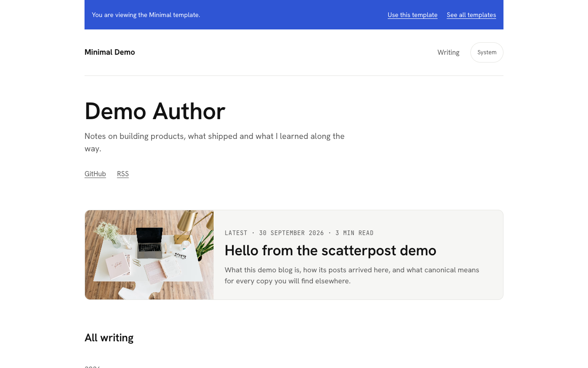The width and height of the screenshot is (588, 368).
Task: Open 'Hello from the scatterpost demo' post title
Action: tap(330, 251)
